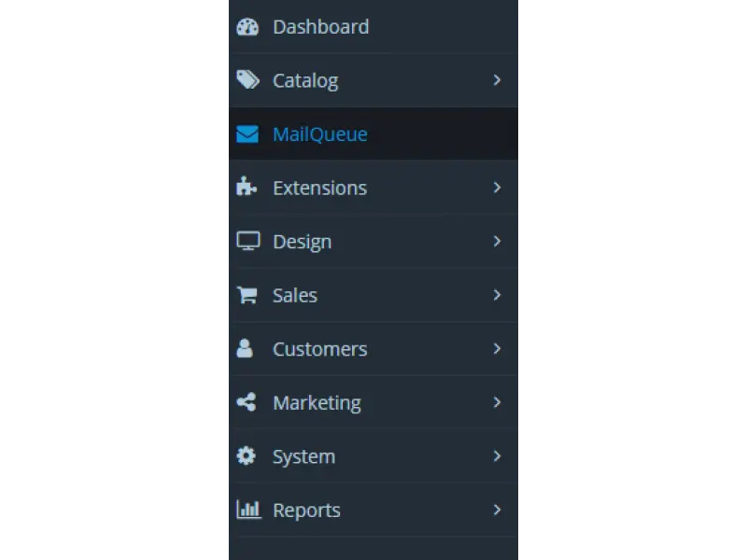
Task: Click the Customers person icon
Action: point(245,348)
